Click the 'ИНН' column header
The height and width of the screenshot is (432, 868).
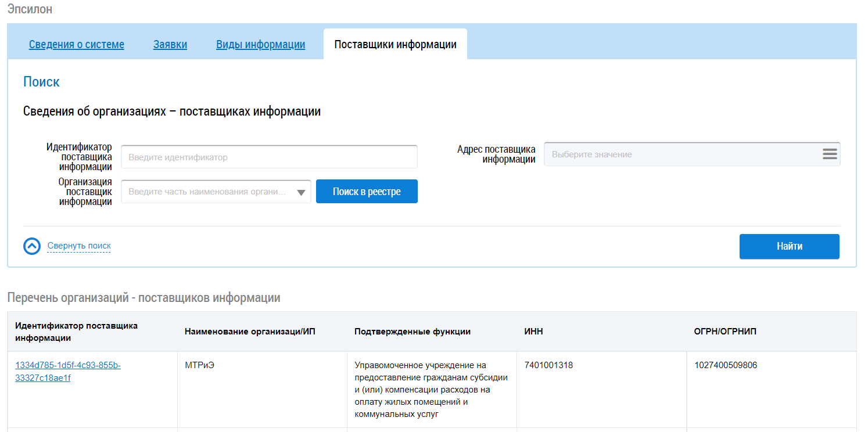pyautogui.click(x=533, y=332)
